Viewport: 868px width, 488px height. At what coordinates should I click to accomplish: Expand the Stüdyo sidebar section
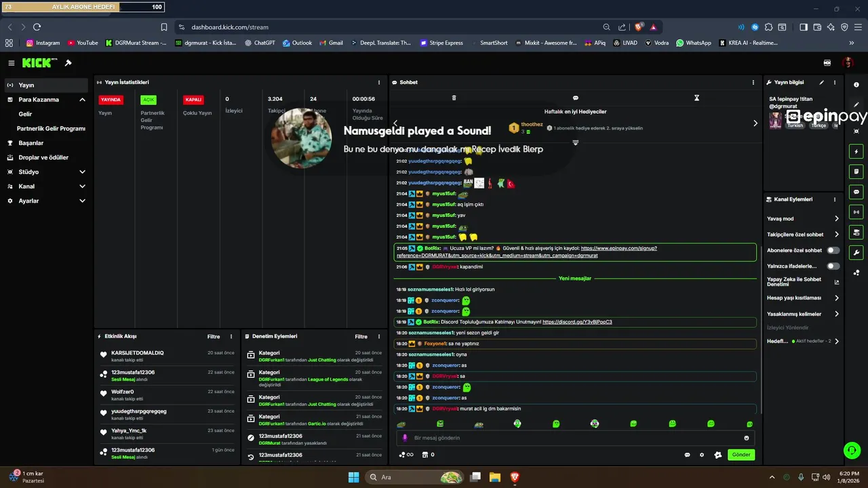coord(82,172)
